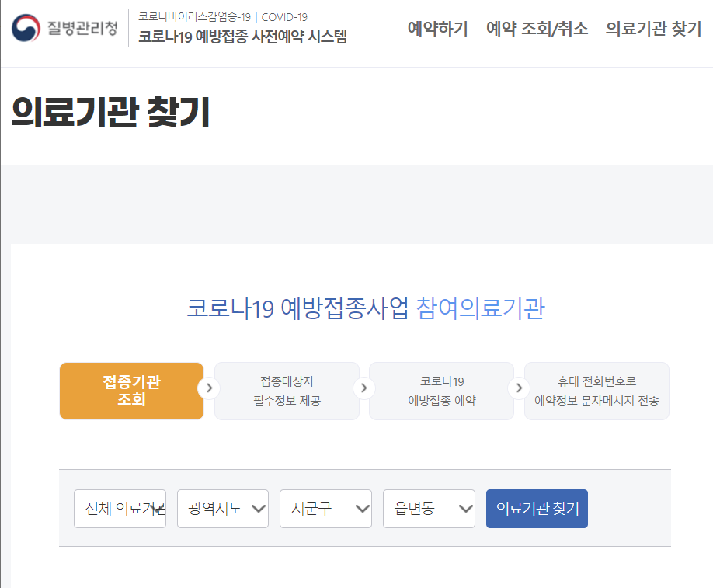The height and width of the screenshot is (588, 713).
Task: Open the 예약하기 menu
Action: [437, 28]
